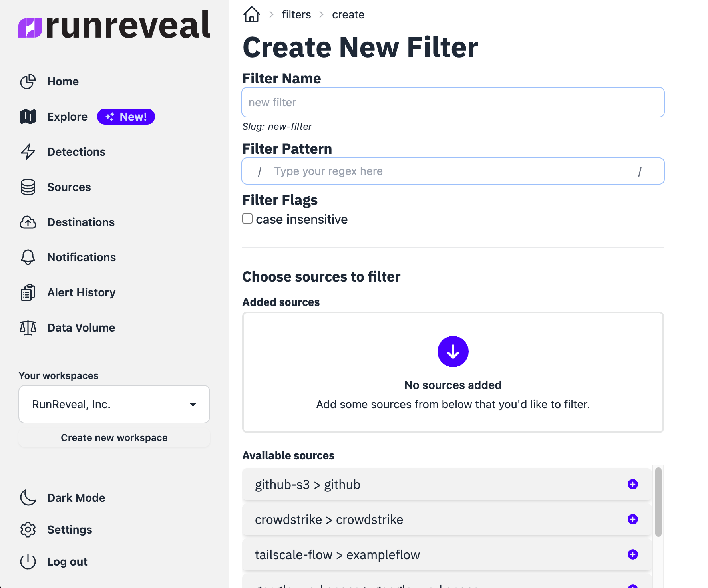Screen dimensions: 708x588
Task: Open the RunReveal, Inc. workspace dropdown
Action: point(114,404)
